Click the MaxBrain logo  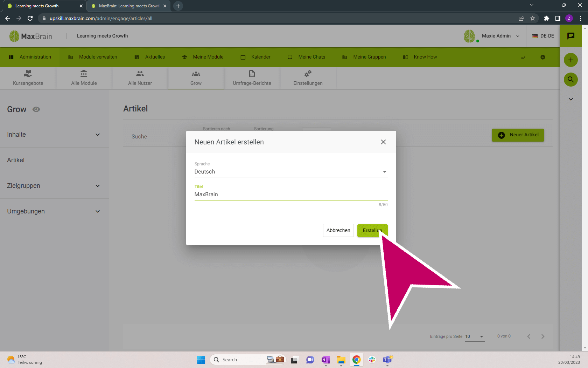31,36
